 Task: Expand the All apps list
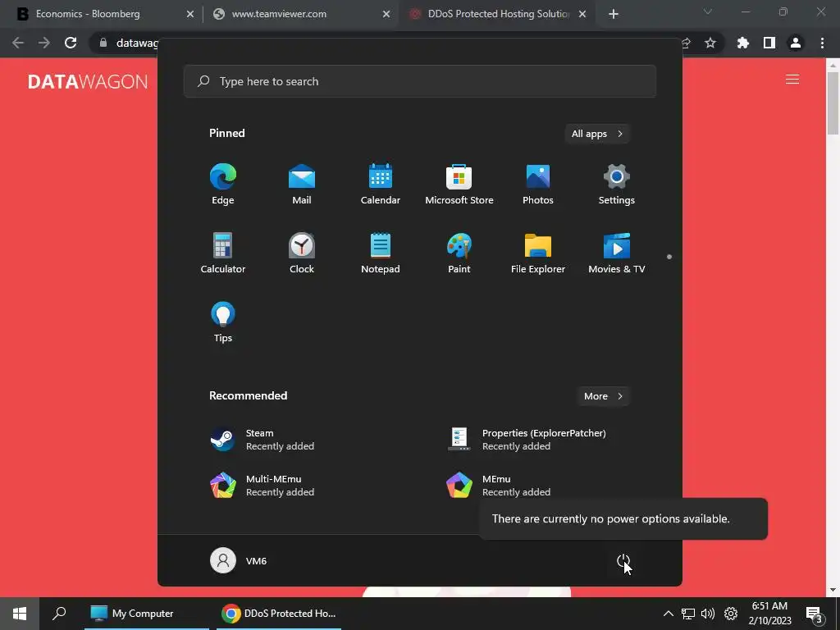pyautogui.click(x=597, y=134)
